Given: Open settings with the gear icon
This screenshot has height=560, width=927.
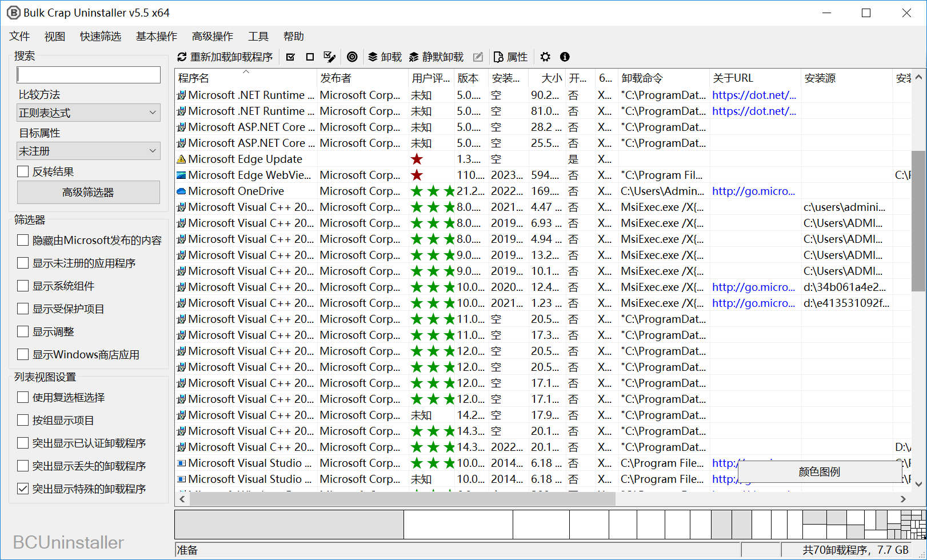Looking at the screenshot, I should click(545, 57).
